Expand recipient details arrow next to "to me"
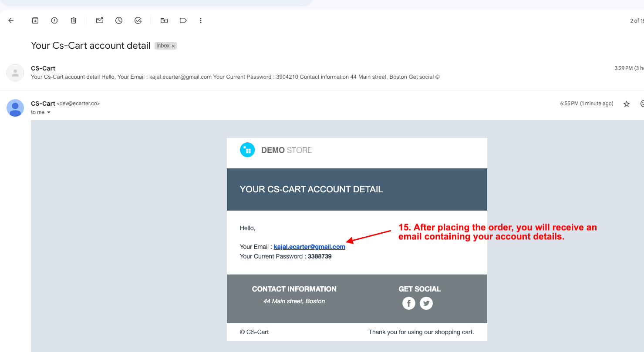The height and width of the screenshot is (352, 644). pyautogui.click(x=49, y=113)
